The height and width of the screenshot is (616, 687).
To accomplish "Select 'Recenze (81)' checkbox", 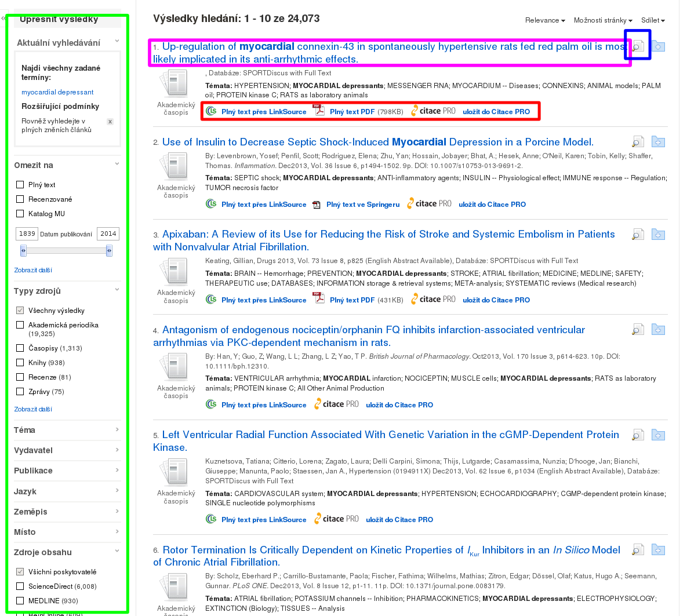I will click(x=20, y=377).
